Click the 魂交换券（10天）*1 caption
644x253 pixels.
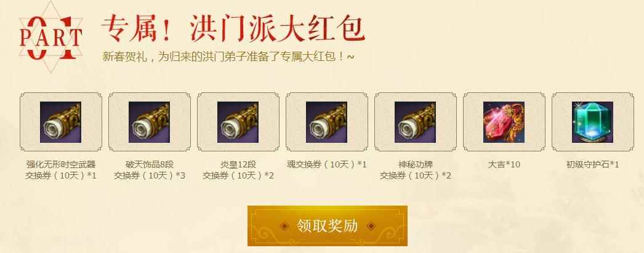click(326, 165)
